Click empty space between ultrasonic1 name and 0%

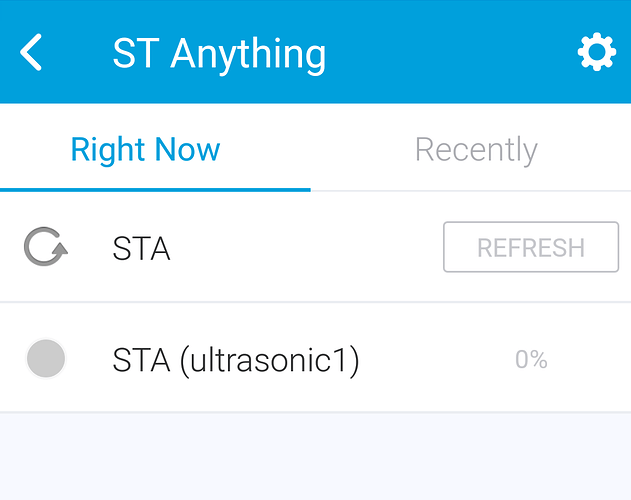[435, 359]
